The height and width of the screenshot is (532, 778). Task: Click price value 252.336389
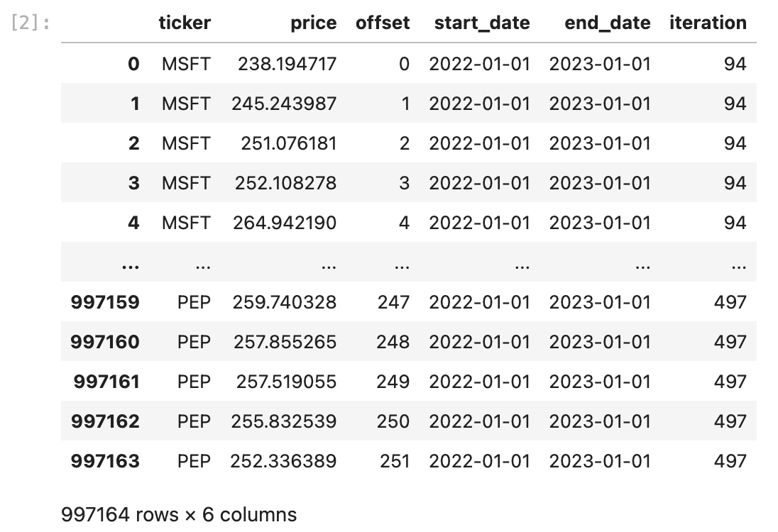click(x=283, y=461)
